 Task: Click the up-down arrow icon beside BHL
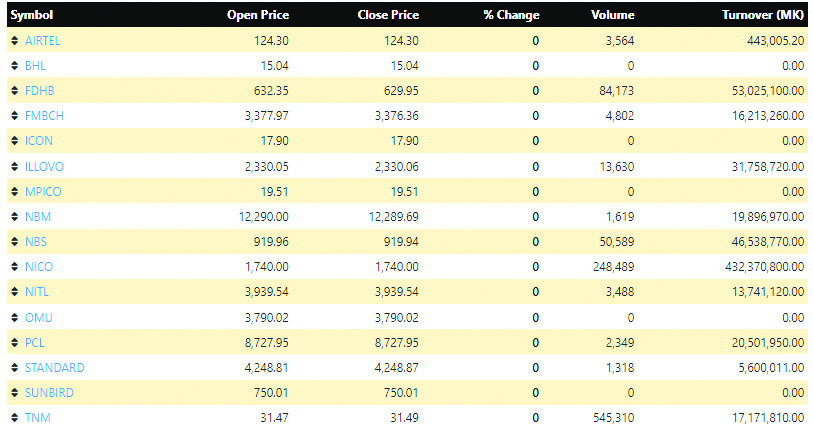click(14, 65)
